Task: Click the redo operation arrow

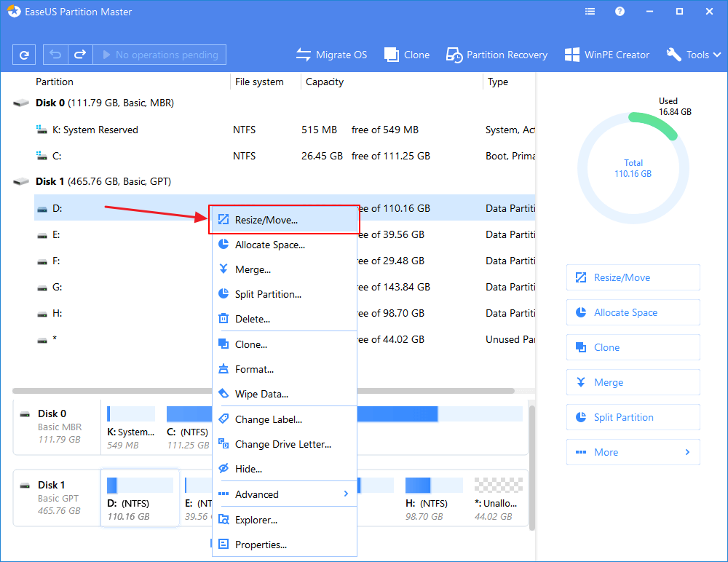Action: (x=80, y=55)
